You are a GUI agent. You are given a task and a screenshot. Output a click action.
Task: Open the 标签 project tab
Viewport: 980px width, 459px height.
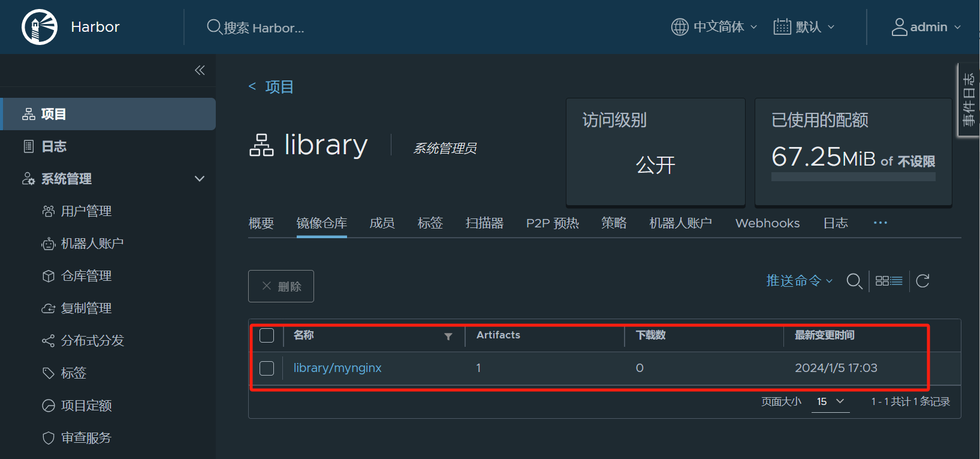click(x=430, y=223)
